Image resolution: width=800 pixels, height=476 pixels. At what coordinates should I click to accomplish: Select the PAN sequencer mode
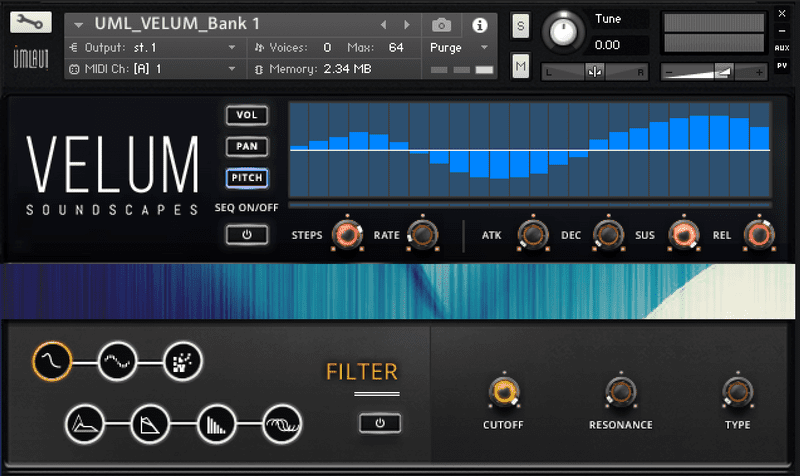pyautogui.click(x=247, y=146)
